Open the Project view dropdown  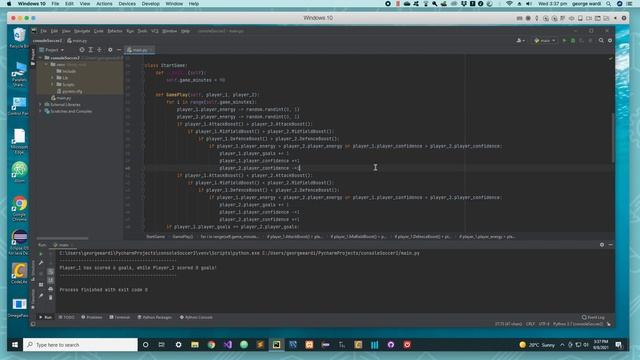(x=52, y=50)
